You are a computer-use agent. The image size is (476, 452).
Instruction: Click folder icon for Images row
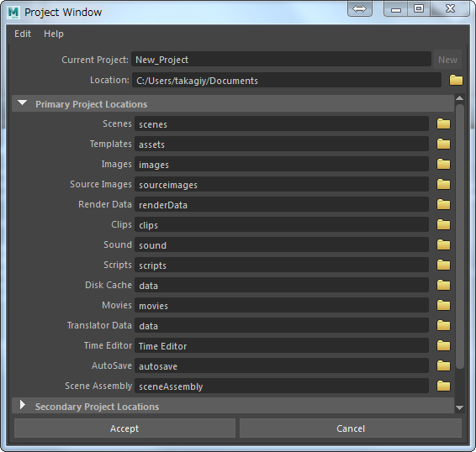pos(443,164)
